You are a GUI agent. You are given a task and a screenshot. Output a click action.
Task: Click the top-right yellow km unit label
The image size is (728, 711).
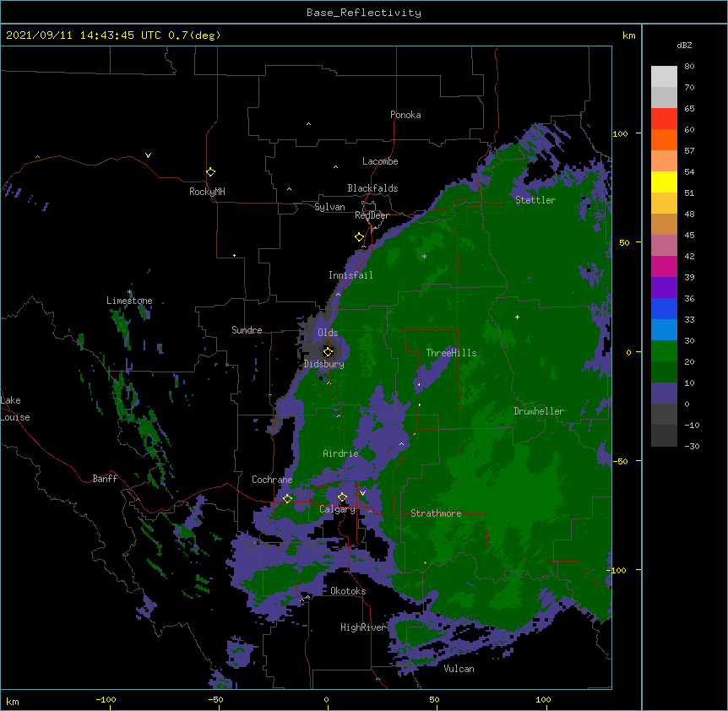pos(628,35)
